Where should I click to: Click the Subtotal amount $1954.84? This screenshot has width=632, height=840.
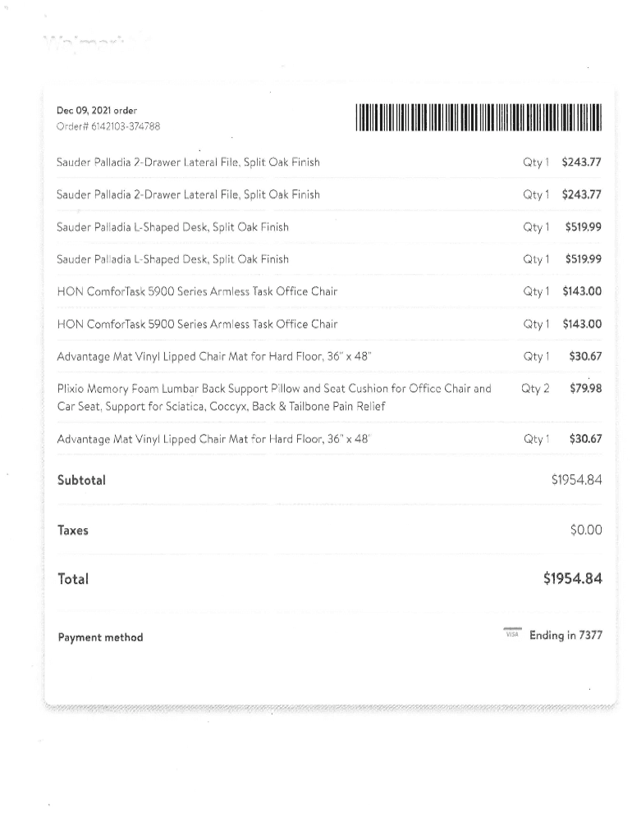577,480
